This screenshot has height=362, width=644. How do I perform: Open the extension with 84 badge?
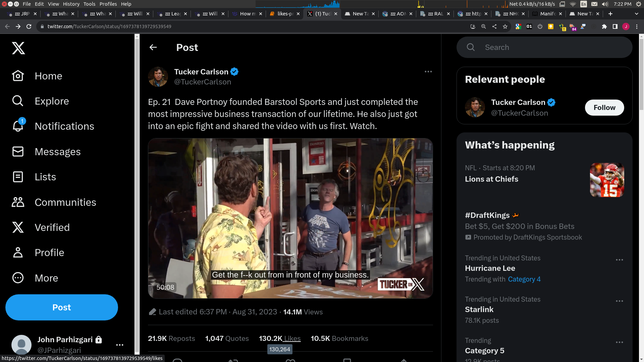tap(573, 27)
